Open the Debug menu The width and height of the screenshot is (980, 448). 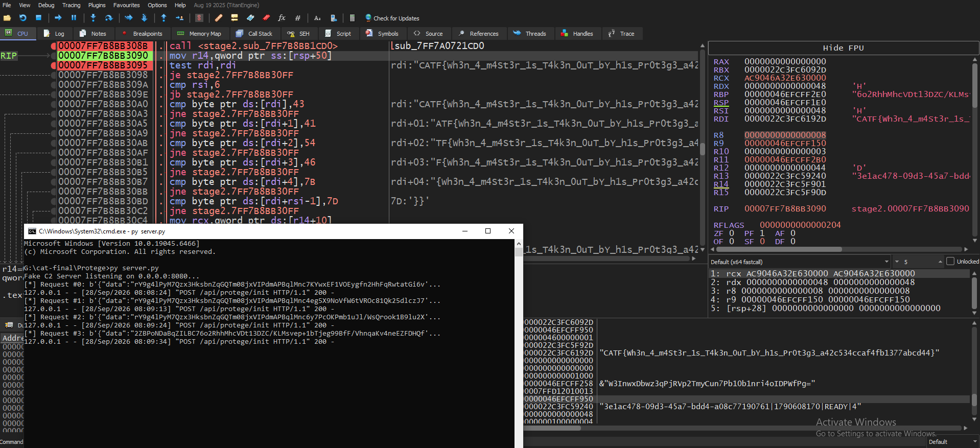(46, 5)
